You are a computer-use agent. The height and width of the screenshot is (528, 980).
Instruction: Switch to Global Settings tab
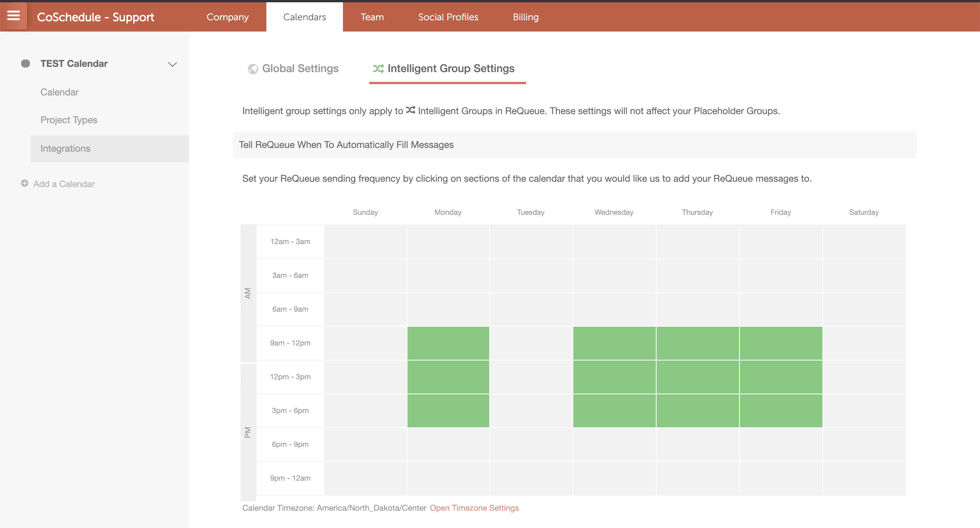click(293, 68)
